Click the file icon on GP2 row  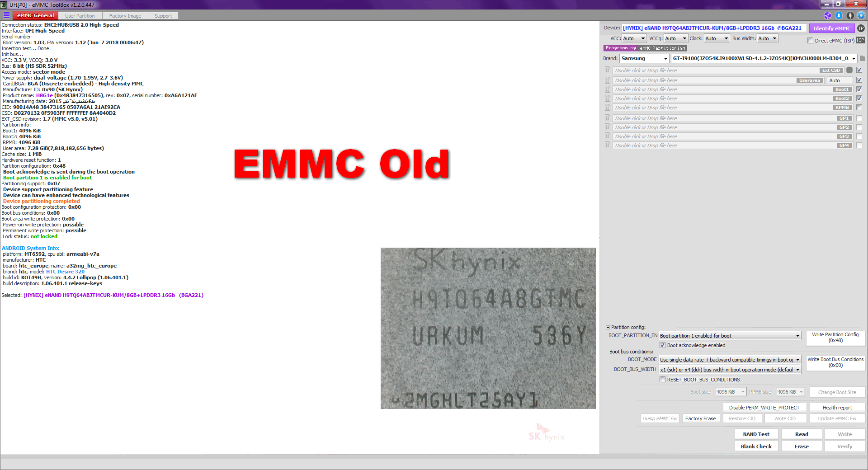tap(608, 127)
